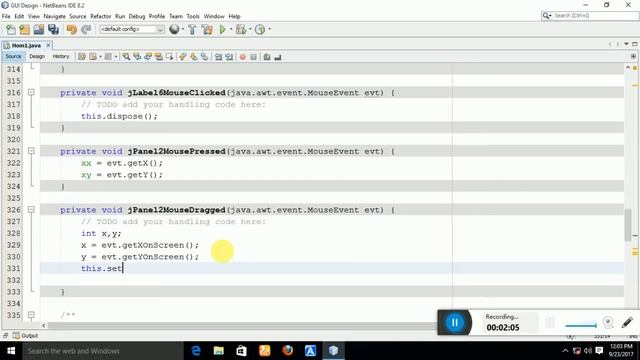Click the red Start Macro Recording icon
This screenshot has height=360, width=640.
(x=242, y=57)
